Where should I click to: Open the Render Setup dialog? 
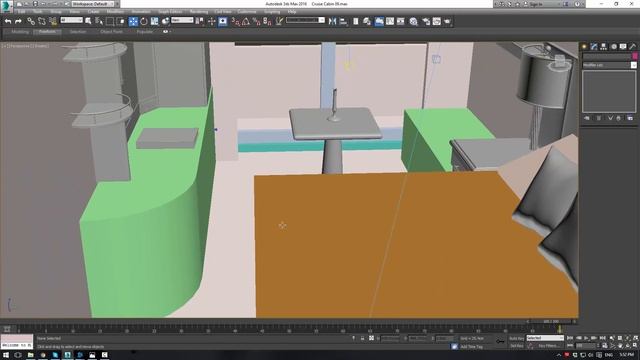click(x=426, y=21)
